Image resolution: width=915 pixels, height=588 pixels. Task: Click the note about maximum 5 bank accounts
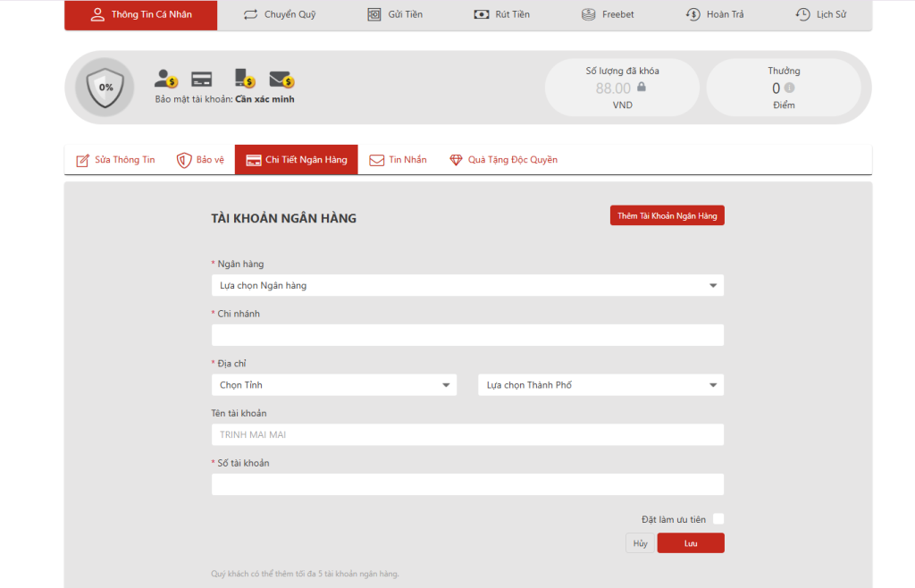click(x=305, y=574)
